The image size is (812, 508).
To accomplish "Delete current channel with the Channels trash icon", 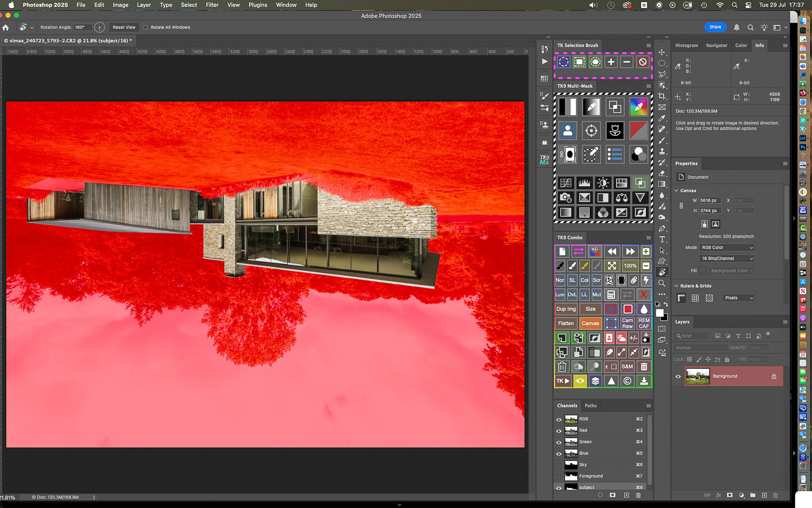I will coord(639,495).
